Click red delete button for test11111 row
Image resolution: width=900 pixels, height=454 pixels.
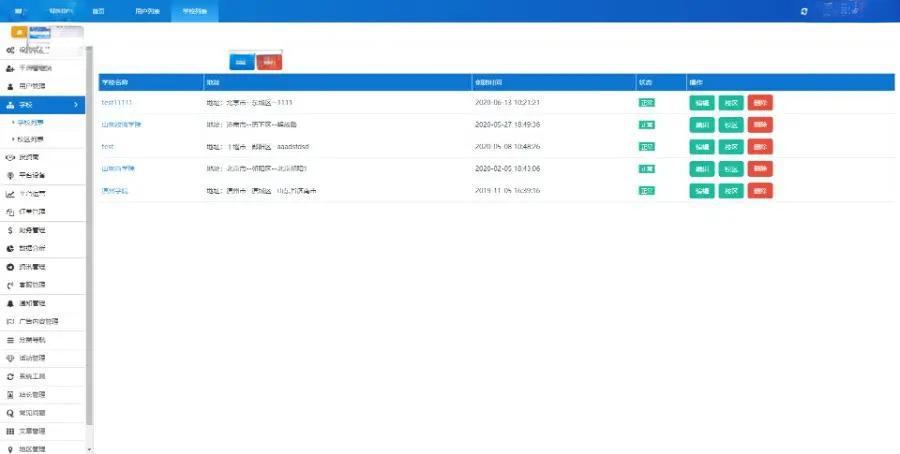click(x=760, y=102)
